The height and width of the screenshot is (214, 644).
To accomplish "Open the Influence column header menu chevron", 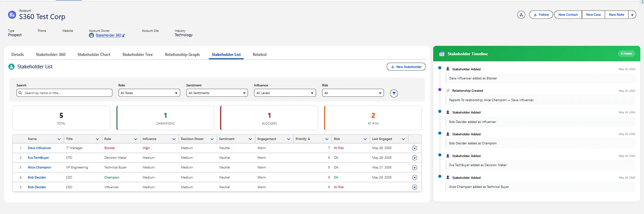I will pos(174,139).
